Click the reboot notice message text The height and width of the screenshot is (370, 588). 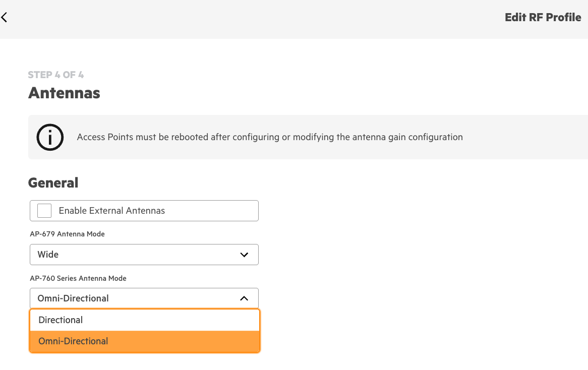pyautogui.click(x=270, y=137)
